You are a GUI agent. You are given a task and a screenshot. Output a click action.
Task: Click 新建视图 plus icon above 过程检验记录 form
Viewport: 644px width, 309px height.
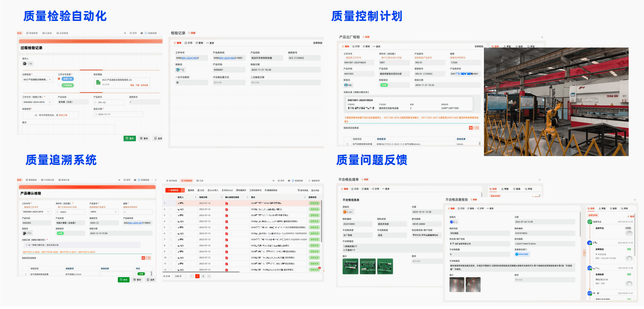(x=146, y=33)
